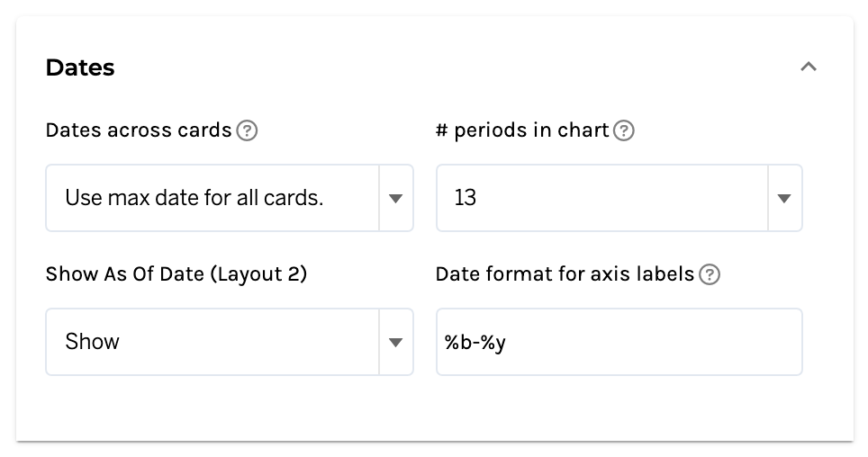This screenshot has height=457, width=868.
Task: Open help icon for # periods in chart
Action: [624, 131]
